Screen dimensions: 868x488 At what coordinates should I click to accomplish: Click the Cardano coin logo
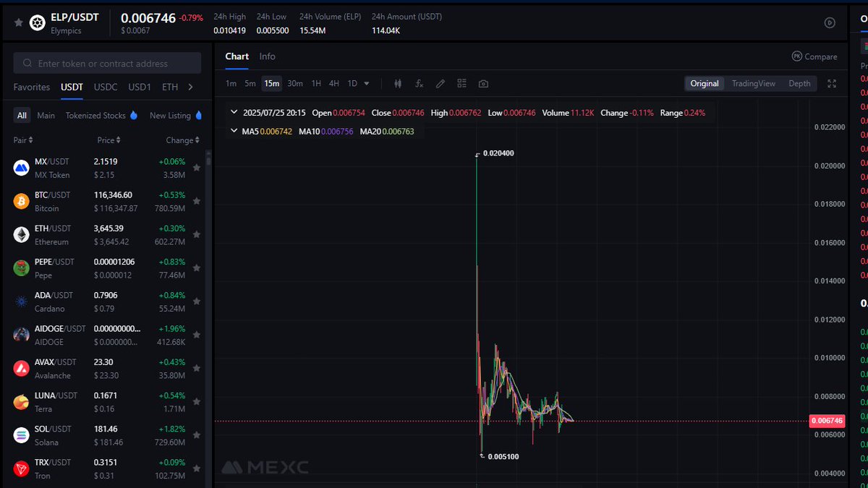[21, 301]
